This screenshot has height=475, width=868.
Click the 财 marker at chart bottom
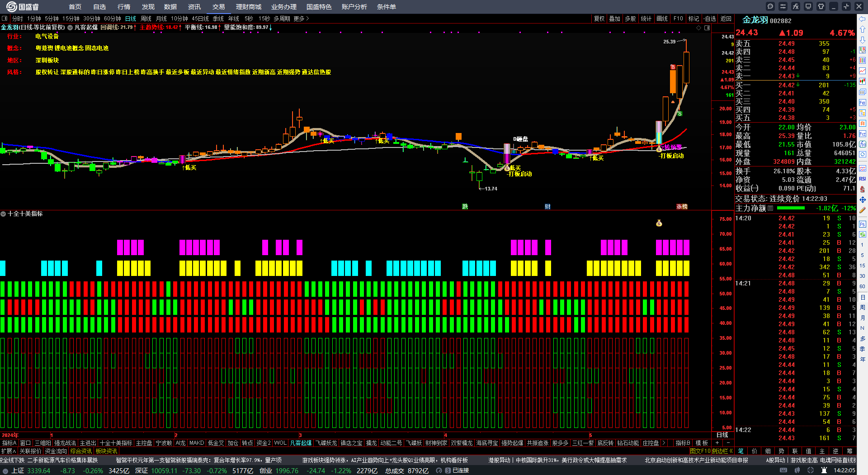[x=547, y=206]
